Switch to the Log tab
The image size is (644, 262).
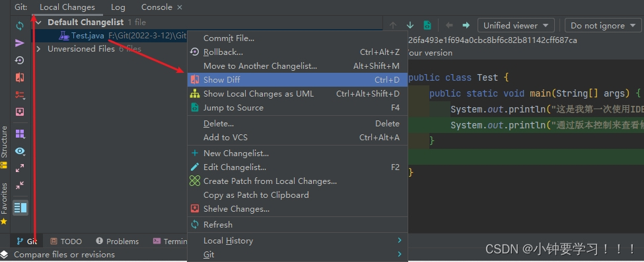118,7
